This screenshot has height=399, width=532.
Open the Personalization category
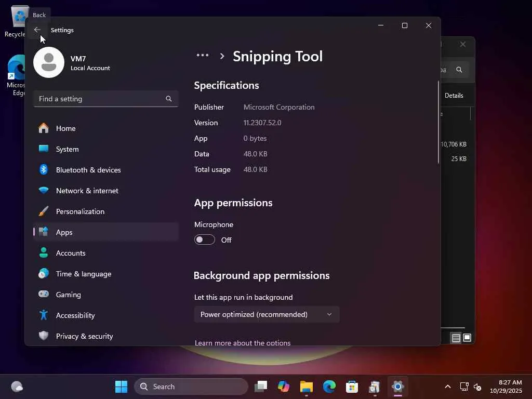(x=106, y=211)
